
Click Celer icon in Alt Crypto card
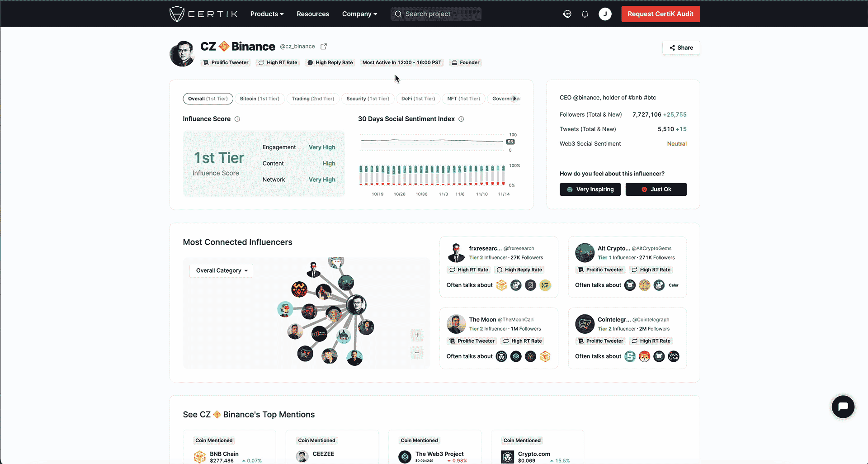coord(674,285)
